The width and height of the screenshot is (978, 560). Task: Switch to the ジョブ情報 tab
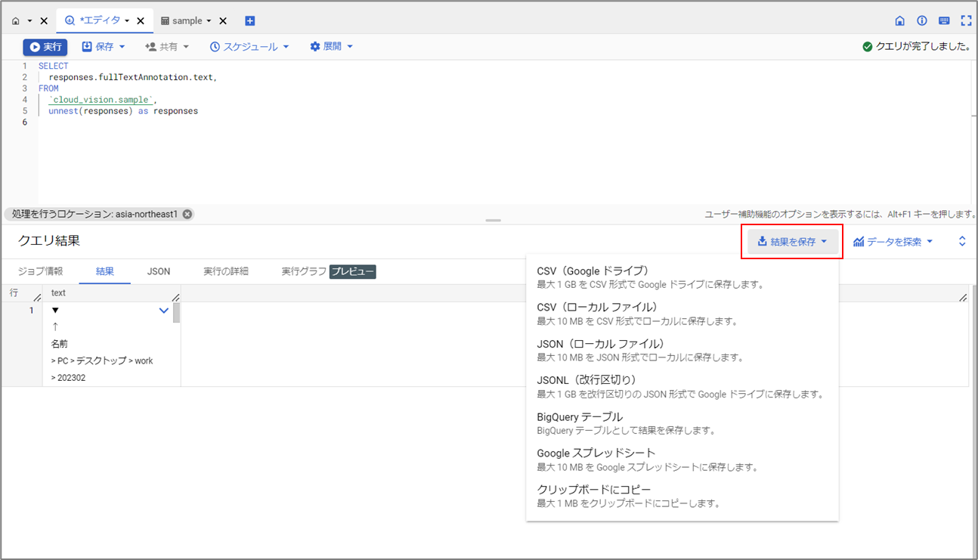(x=40, y=271)
